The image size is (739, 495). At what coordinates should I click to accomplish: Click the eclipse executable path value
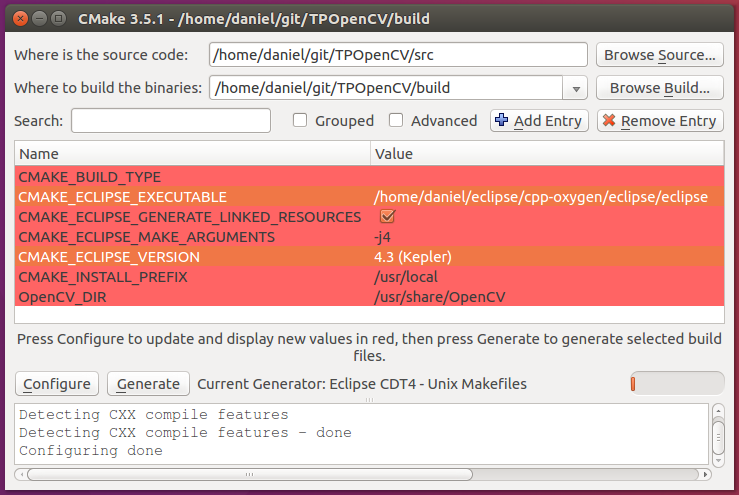click(x=541, y=197)
